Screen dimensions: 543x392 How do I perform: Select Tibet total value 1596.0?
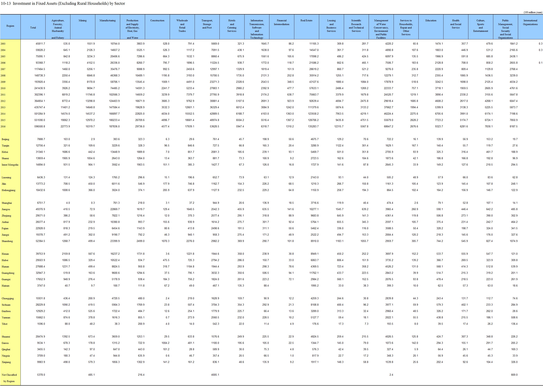coord(41,324)
